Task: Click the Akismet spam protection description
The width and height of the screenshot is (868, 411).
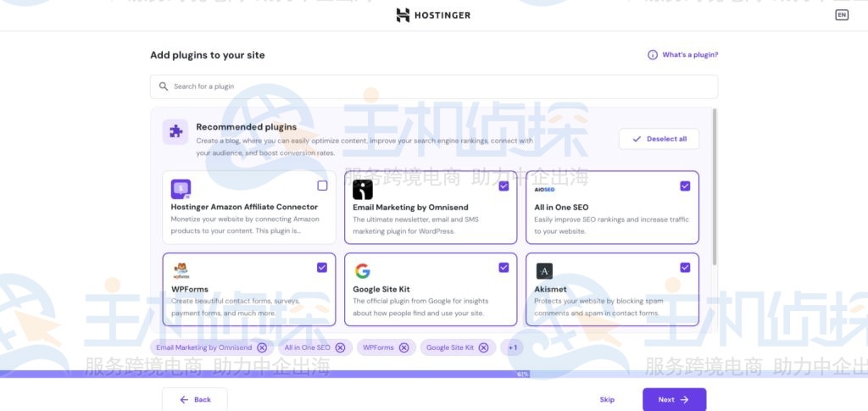Action: click(x=598, y=307)
